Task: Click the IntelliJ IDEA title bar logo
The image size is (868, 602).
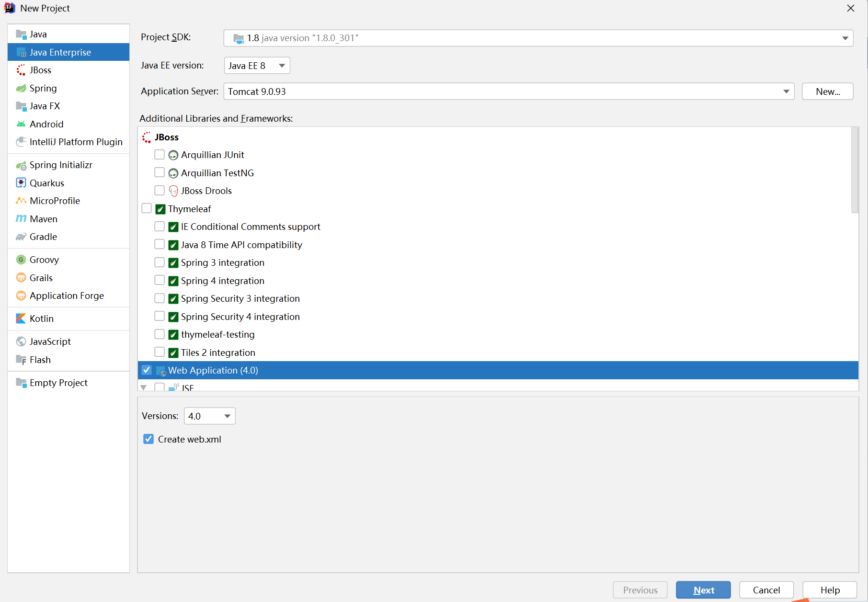Action: click(10, 8)
